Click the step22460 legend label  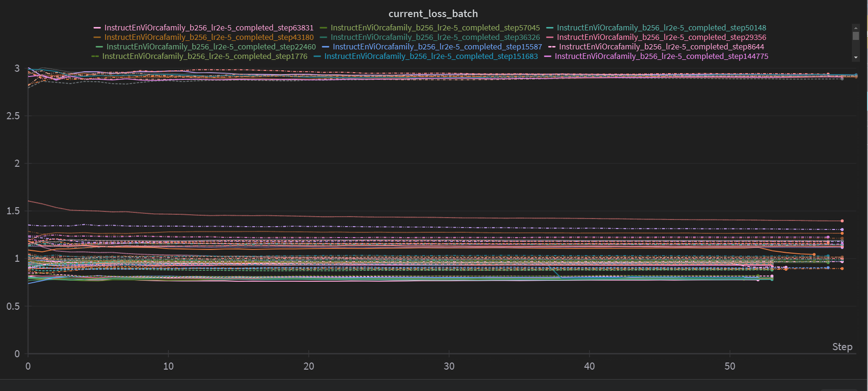coord(211,47)
